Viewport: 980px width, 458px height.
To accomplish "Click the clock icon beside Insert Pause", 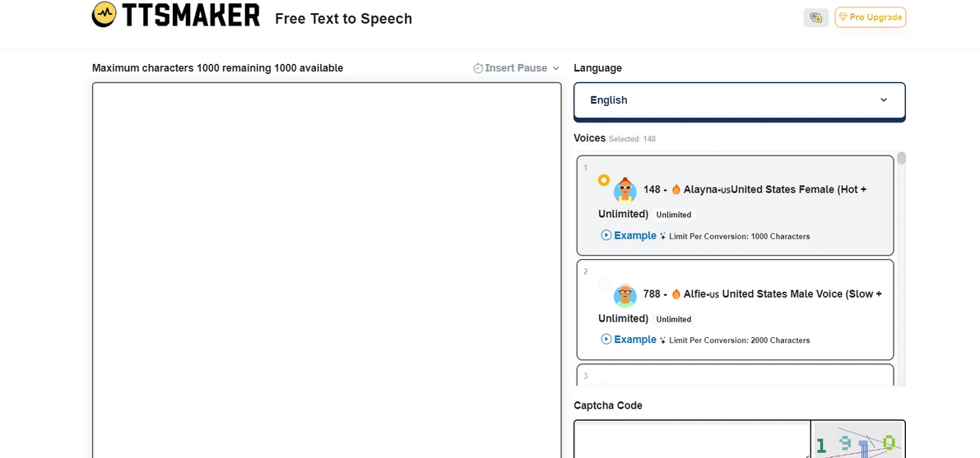I will pyautogui.click(x=478, y=68).
